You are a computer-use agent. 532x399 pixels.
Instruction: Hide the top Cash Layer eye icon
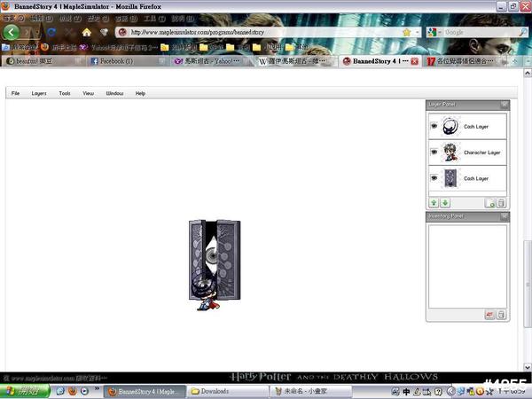pyautogui.click(x=434, y=127)
